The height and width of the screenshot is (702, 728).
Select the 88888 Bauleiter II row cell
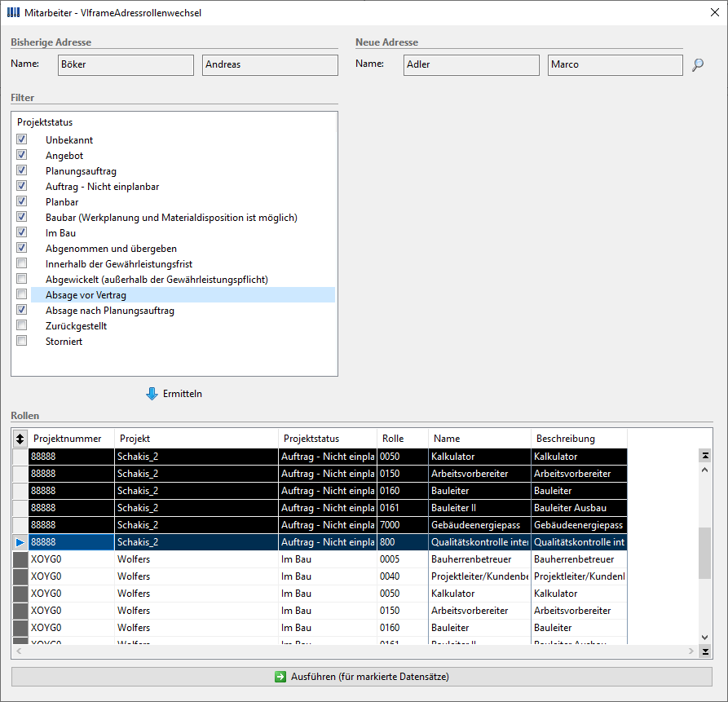479,508
